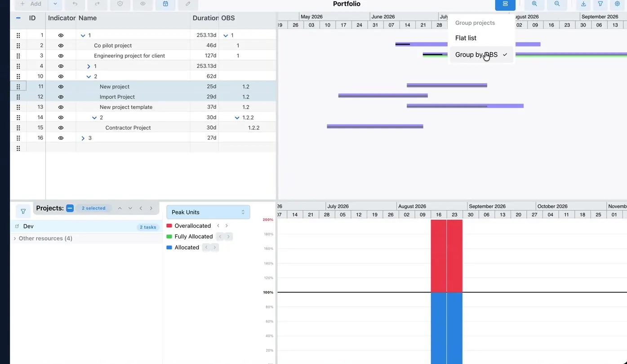Go to next Overallocated period arrow
Image resolution: width=627 pixels, height=364 pixels.
click(x=227, y=226)
